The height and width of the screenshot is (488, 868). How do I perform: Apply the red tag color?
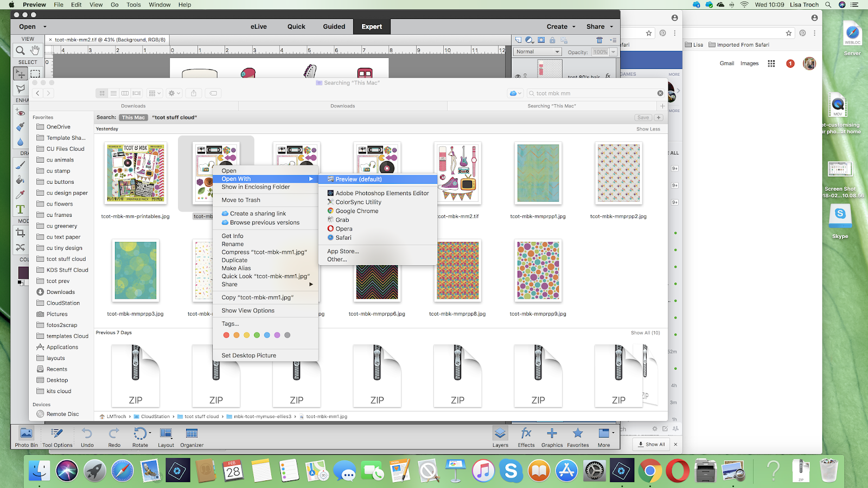226,335
